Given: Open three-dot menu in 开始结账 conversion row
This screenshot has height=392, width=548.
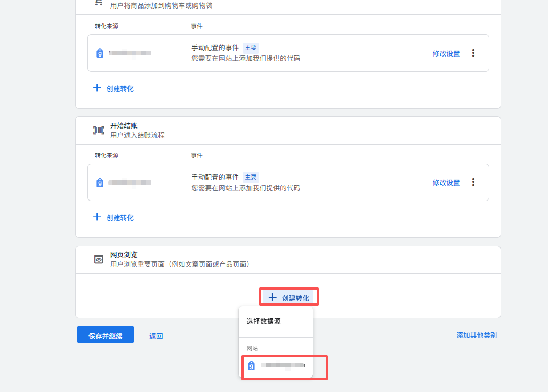Looking at the screenshot, I should [x=473, y=182].
